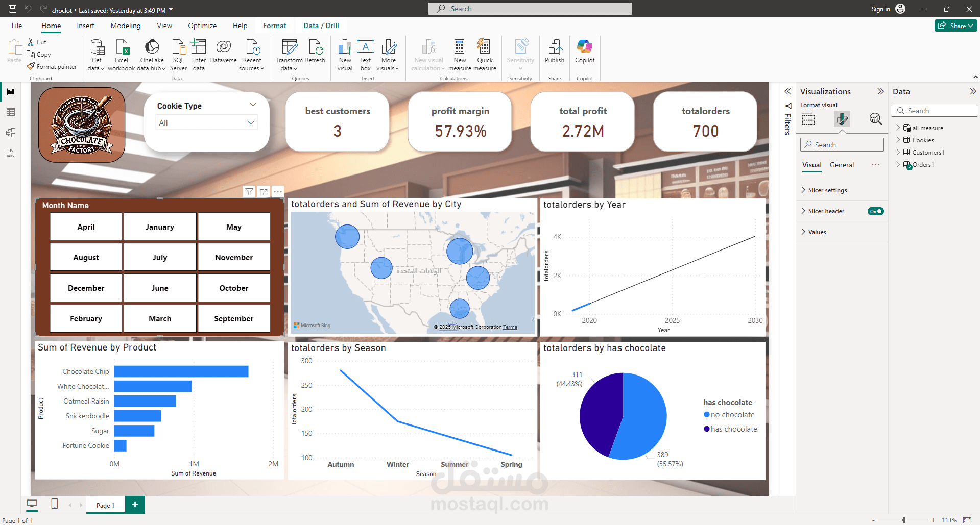Click the filter icon above Month slicer
The height and width of the screenshot is (525, 980).
point(249,192)
